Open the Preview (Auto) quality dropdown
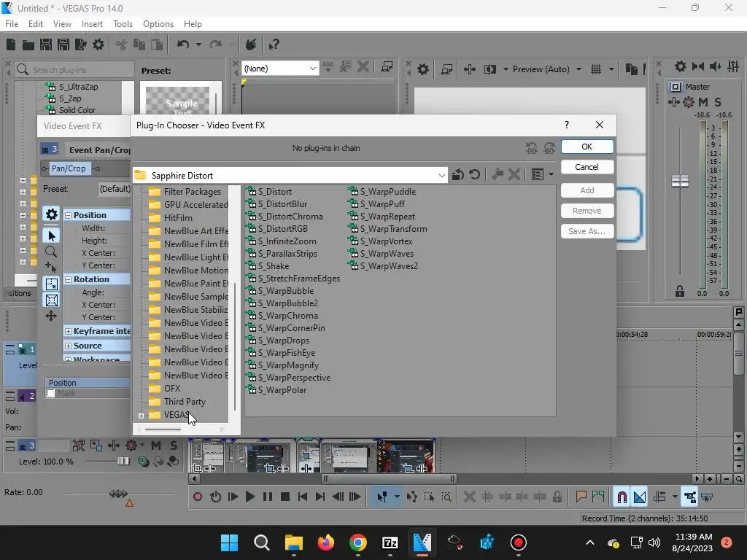The image size is (747, 560). click(x=578, y=69)
